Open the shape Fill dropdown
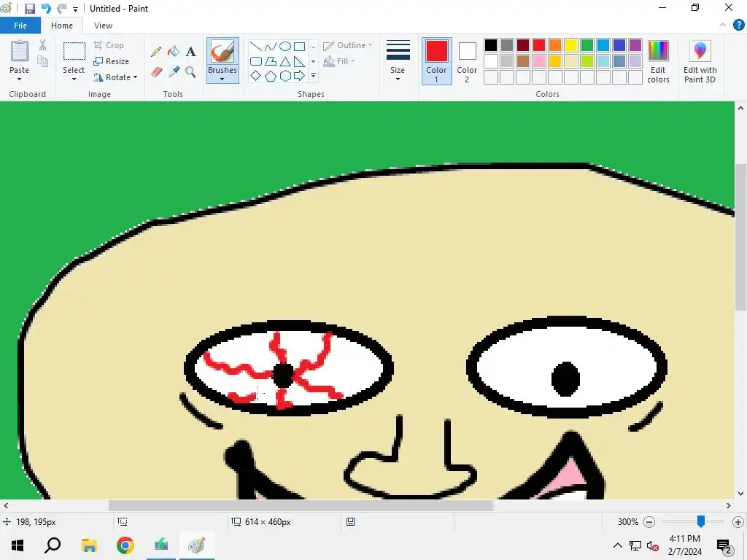 [x=339, y=61]
